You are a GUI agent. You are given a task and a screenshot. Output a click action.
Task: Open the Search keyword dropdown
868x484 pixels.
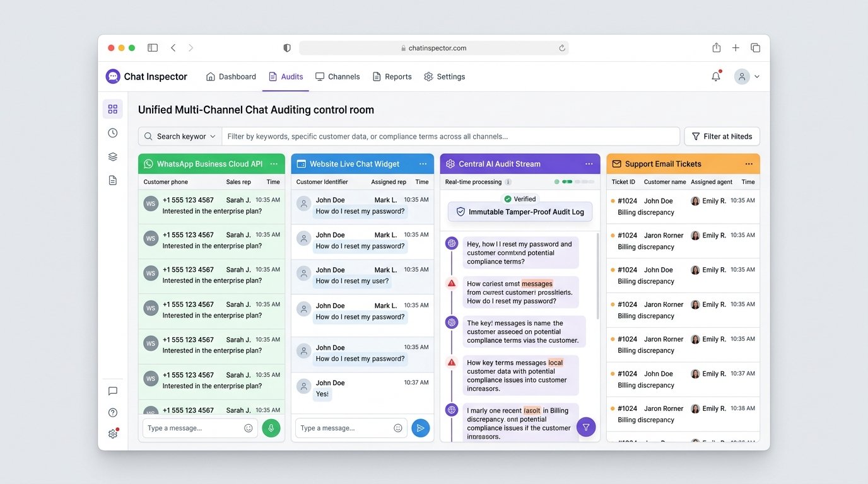point(180,136)
